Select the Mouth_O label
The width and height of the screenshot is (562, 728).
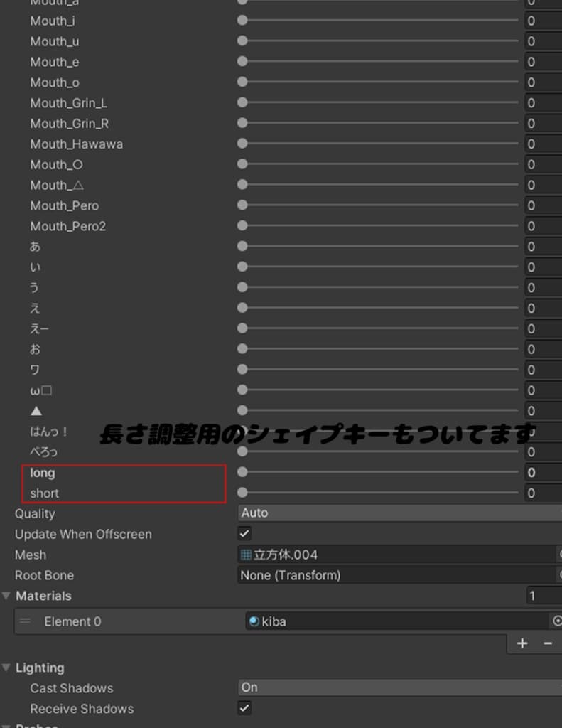point(57,165)
